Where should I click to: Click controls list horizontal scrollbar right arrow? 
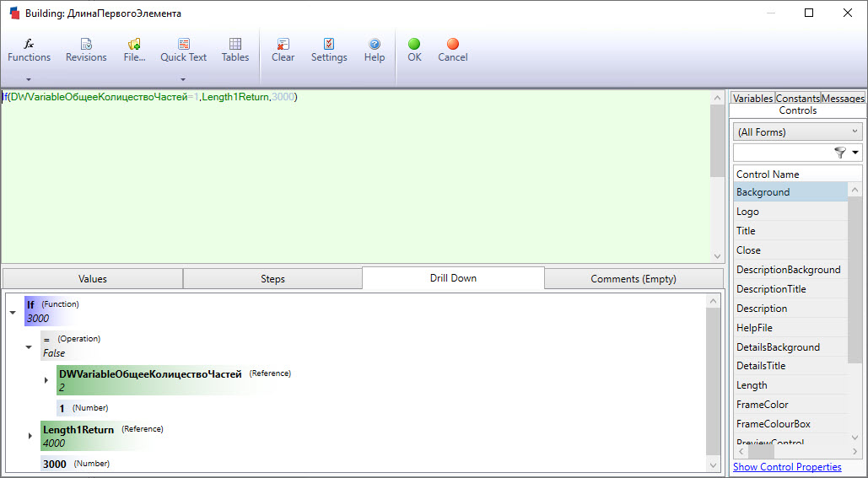[856, 451]
